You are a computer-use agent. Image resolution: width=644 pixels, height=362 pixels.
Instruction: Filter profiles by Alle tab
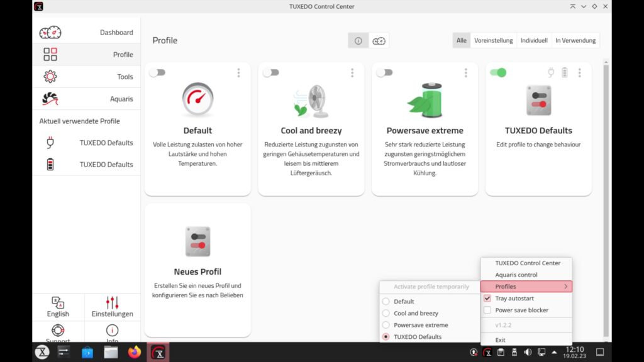(461, 40)
